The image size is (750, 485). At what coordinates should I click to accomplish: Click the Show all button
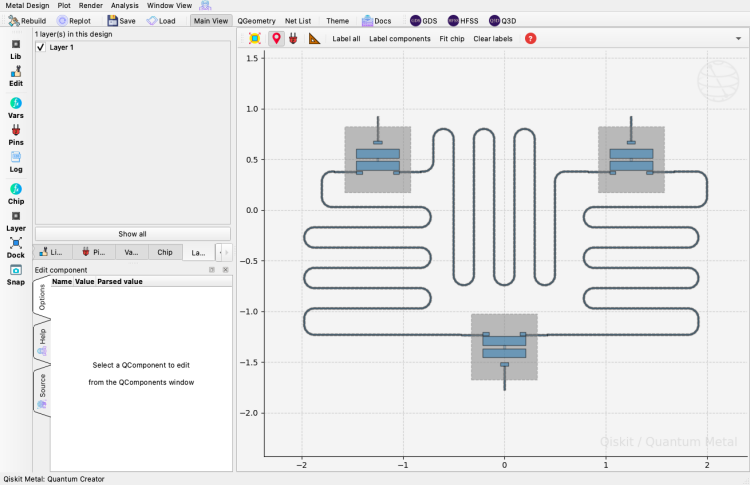coord(132,234)
